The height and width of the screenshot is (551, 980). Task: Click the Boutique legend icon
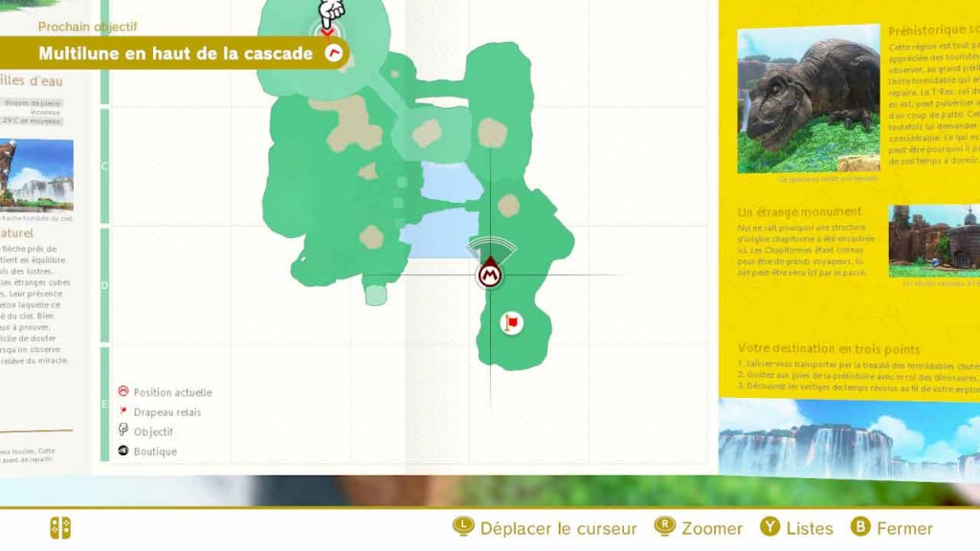tap(123, 451)
